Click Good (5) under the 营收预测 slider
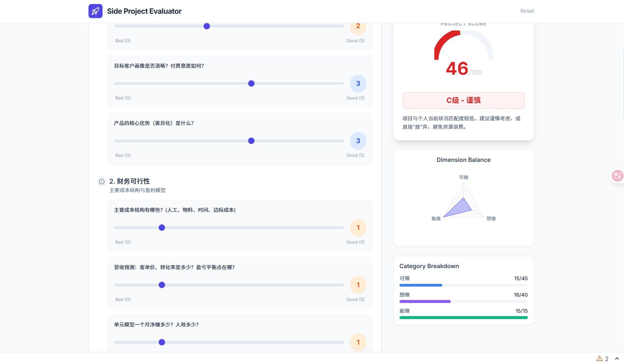The image size is (624, 364). click(356, 299)
